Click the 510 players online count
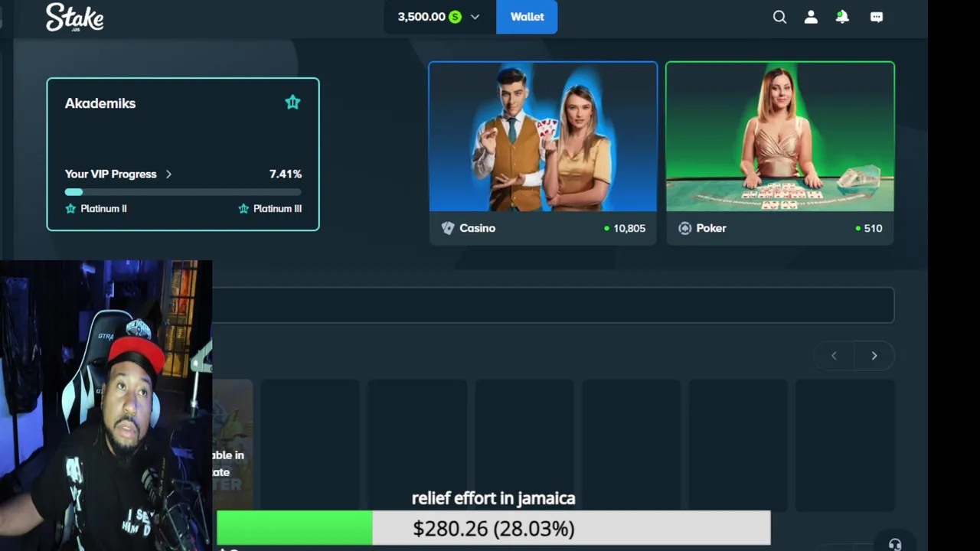Viewport: 980px width, 551px height. pyautogui.click(x=873, y=228)
